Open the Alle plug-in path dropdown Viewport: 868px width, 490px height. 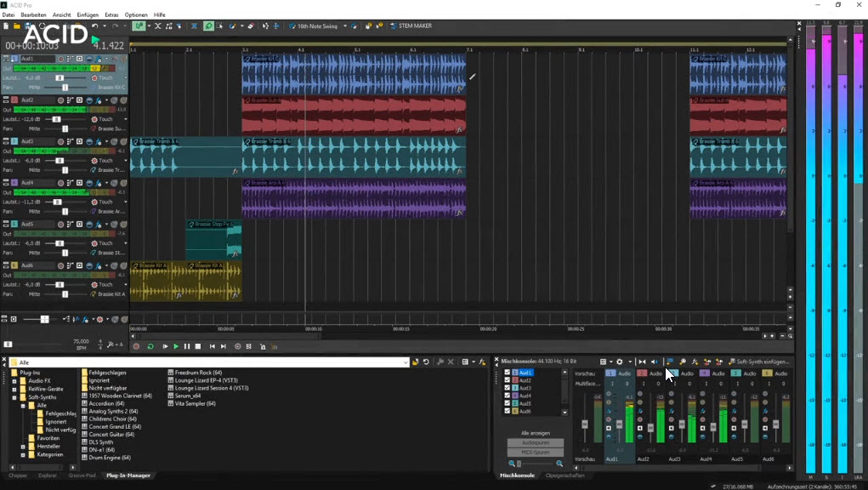tap(406, 362)
